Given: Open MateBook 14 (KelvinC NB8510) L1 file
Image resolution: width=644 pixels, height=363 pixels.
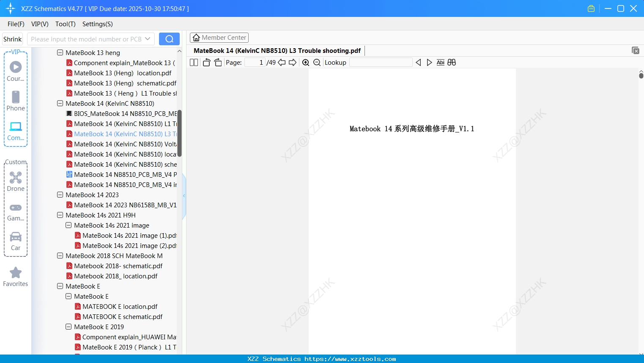Looking at the screenshot, I should (x=122, y=124).
